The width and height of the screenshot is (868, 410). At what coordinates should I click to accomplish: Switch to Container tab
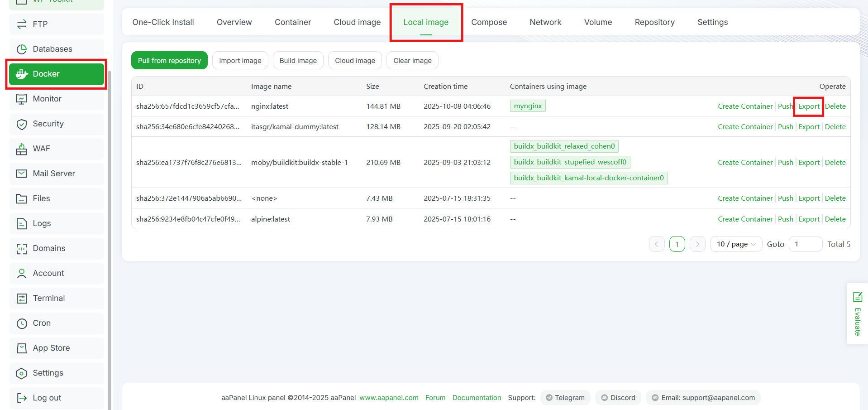[293, 22]
